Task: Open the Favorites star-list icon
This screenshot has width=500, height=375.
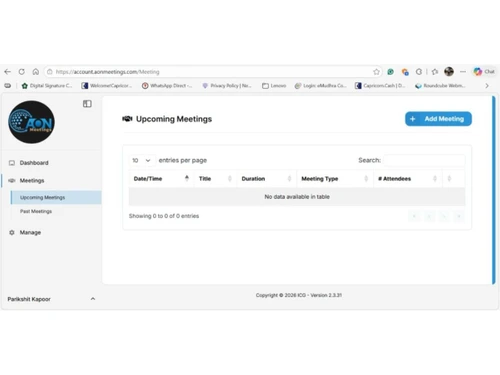Action: coord(435,72)
